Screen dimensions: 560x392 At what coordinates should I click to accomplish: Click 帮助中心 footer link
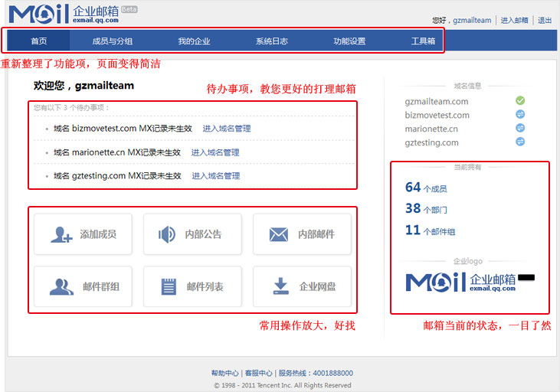pos(225,373)
